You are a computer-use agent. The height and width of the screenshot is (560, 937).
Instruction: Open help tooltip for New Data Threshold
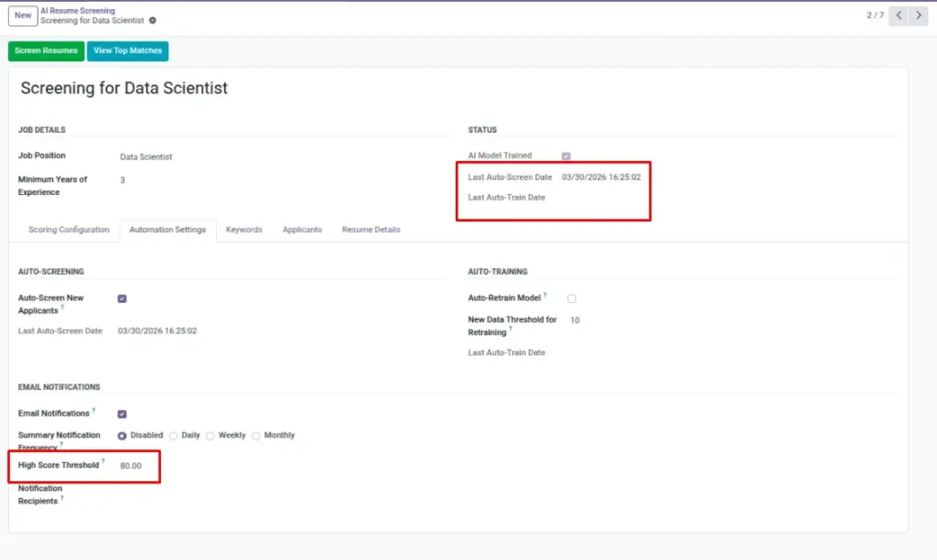(x=511, y=329)
